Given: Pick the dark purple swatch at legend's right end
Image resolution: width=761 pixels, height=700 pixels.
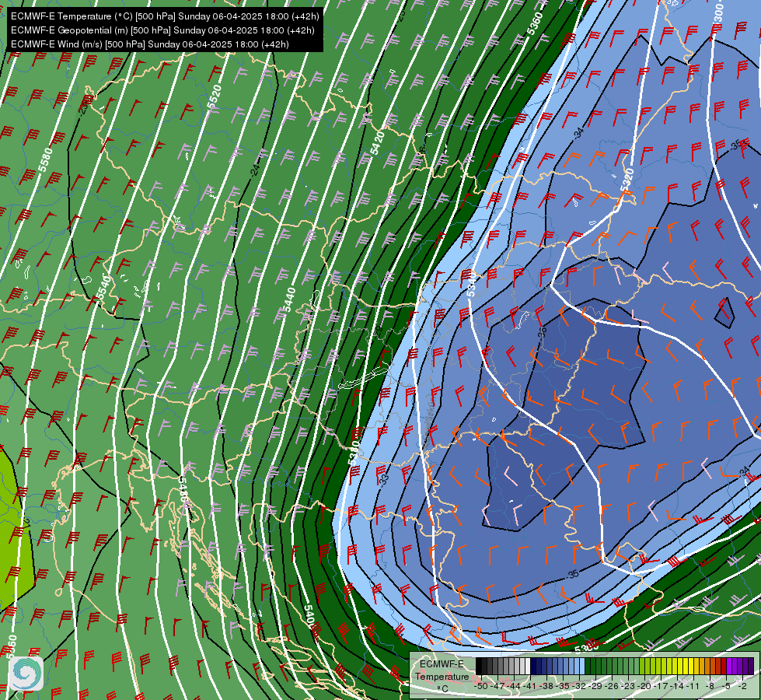Looking at the screenshot, I should (x=751, y=666).
